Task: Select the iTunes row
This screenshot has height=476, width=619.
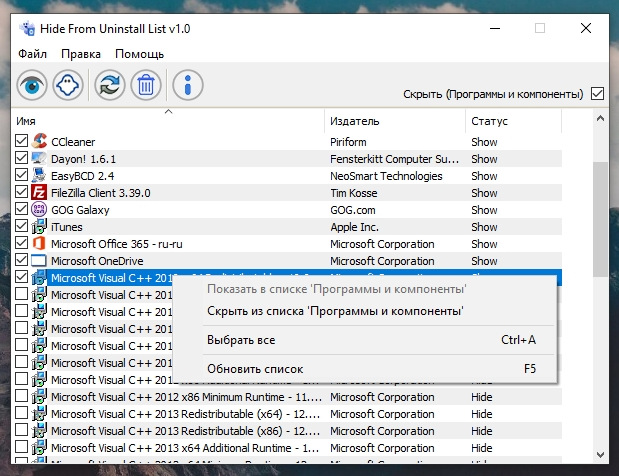Action: click(x=287, y=227)
